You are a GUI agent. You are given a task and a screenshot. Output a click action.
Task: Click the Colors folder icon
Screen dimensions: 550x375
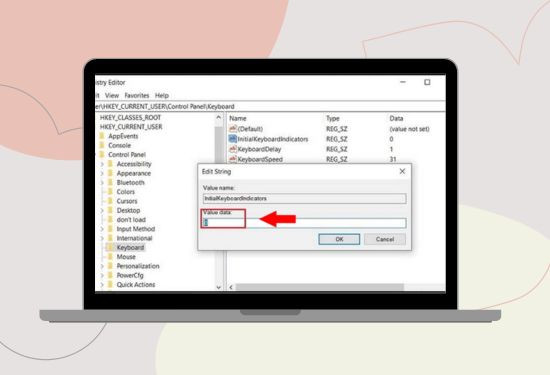[110, 192]
